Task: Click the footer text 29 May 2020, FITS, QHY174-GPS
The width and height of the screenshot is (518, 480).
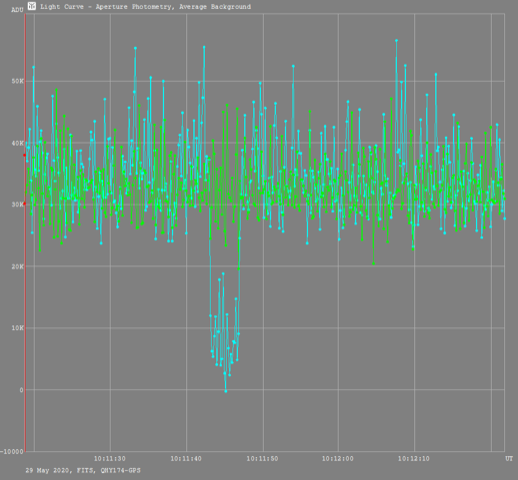Action: (x=83, y=470)
